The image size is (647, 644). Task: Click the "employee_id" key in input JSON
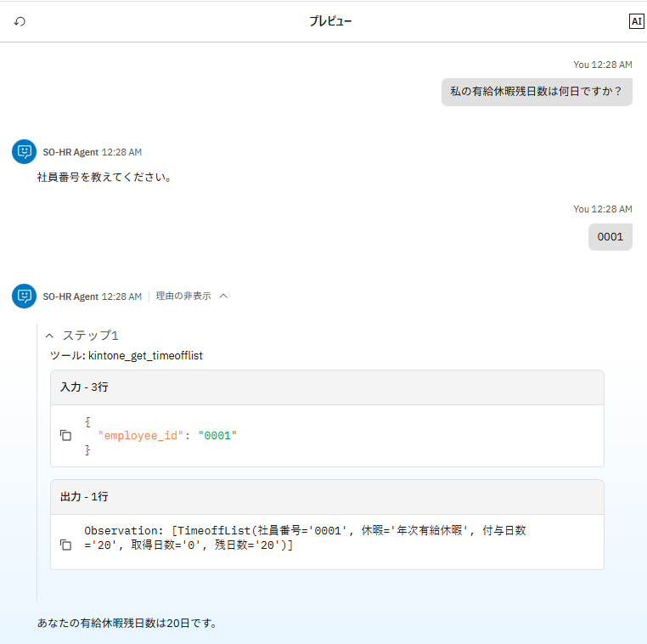[x=141, y=435]
